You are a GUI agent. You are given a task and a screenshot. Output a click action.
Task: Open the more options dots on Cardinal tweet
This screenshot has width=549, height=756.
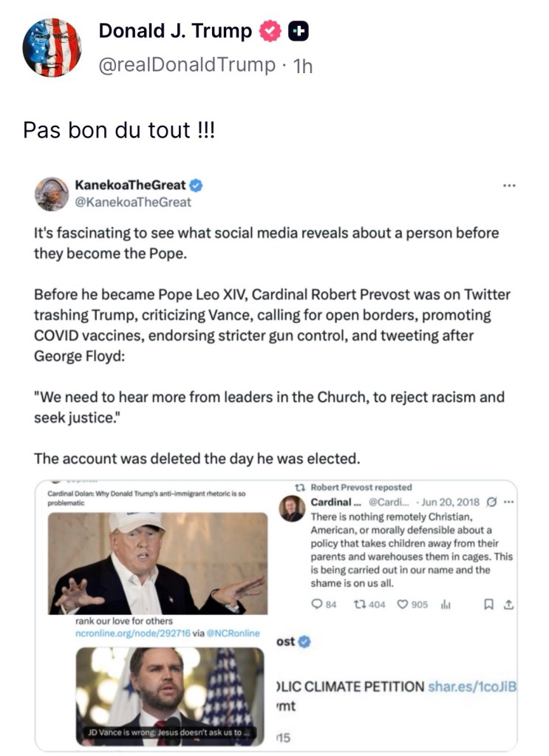pyautogui.click(x=508, y=503)
